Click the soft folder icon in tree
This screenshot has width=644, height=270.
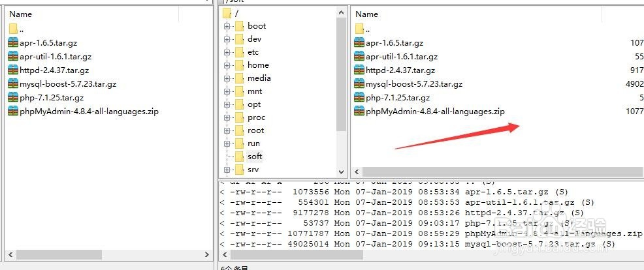[x=240, y=157]
